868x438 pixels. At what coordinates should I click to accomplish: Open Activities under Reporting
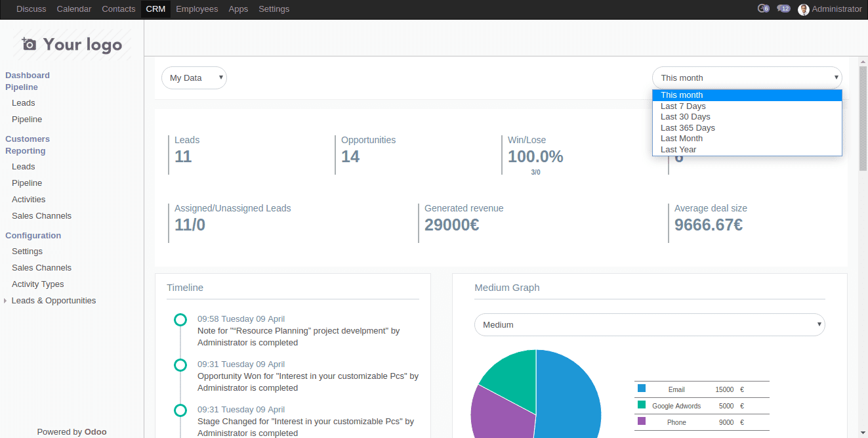point(28,199)
